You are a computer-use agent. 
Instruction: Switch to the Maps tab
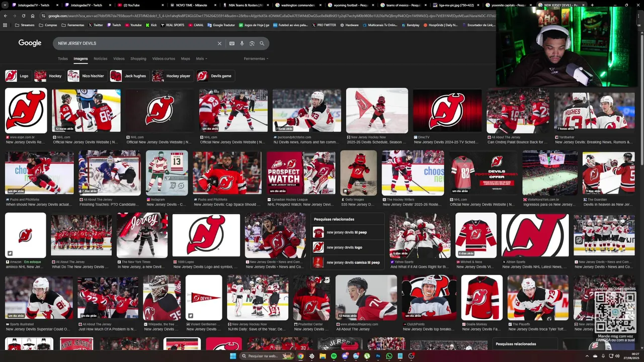185,58
